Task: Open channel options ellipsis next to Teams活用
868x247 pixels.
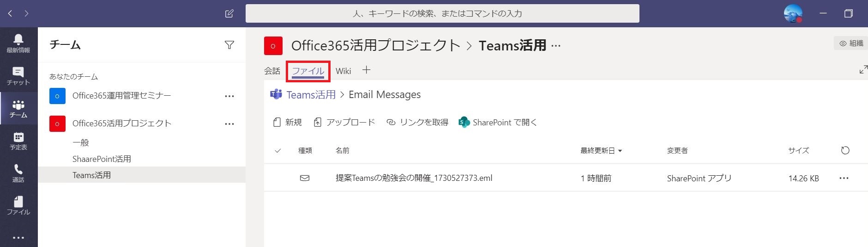Action: (x=556, y=46)
